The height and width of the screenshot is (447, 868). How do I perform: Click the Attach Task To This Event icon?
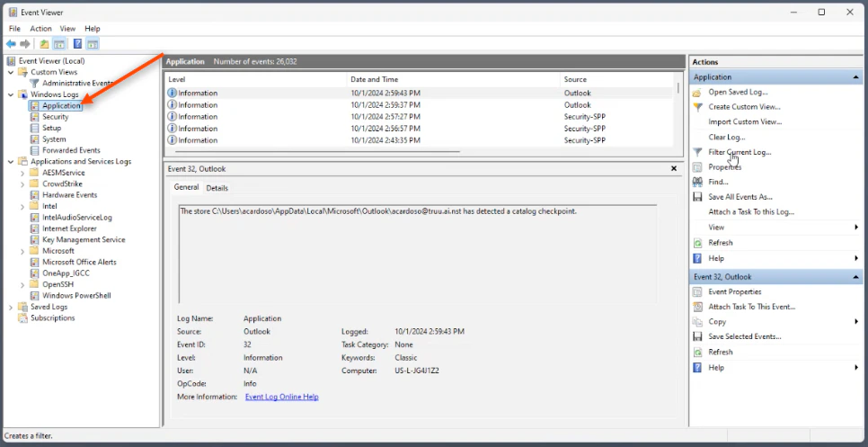pyautogui.click(x=697, y=307)
